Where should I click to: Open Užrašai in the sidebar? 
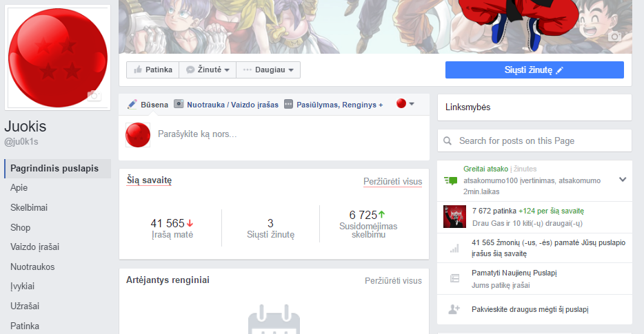(x=25, y=306)
